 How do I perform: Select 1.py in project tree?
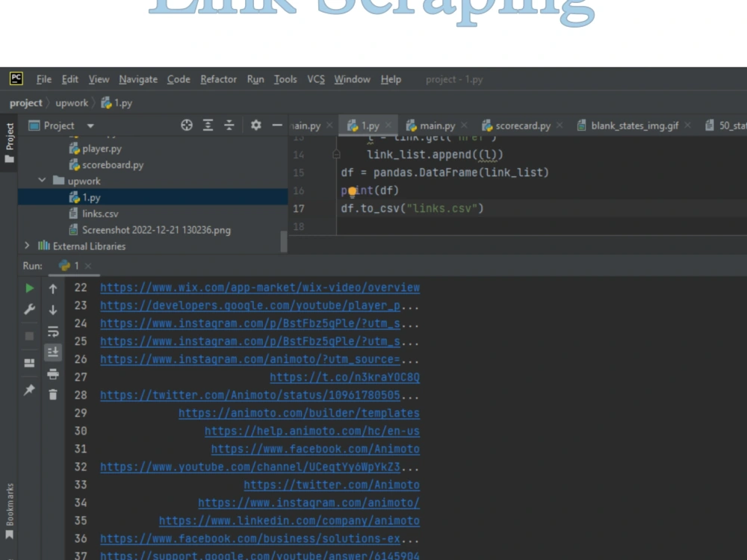tap(152, 197)
